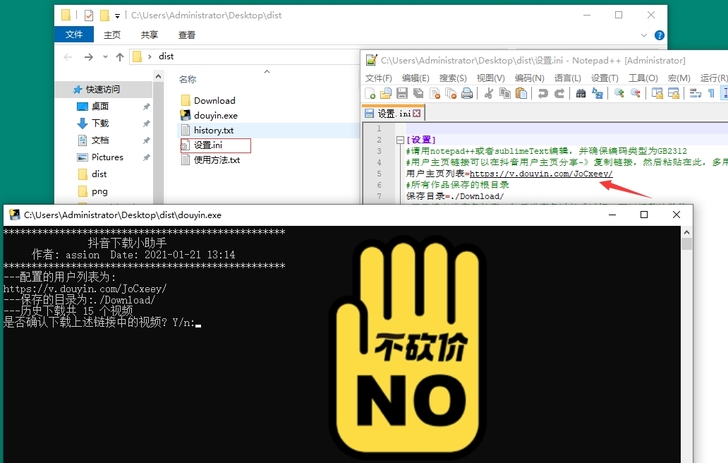This screenshot has height=463, width=728.
Task: Collapse the [设置] section fold marker
Action: (x=400, y=140)
